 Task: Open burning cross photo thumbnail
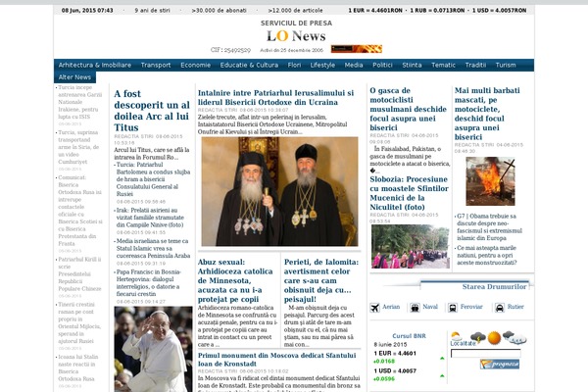491,180
